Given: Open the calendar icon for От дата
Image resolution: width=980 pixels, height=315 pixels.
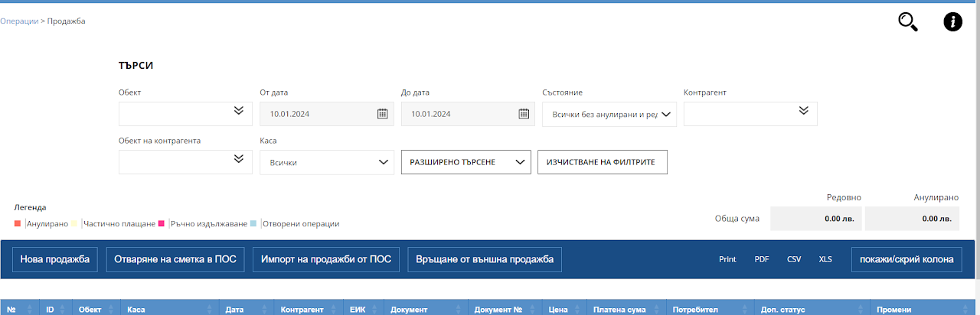Looking at the screenshot, I should tap(382, 114).
